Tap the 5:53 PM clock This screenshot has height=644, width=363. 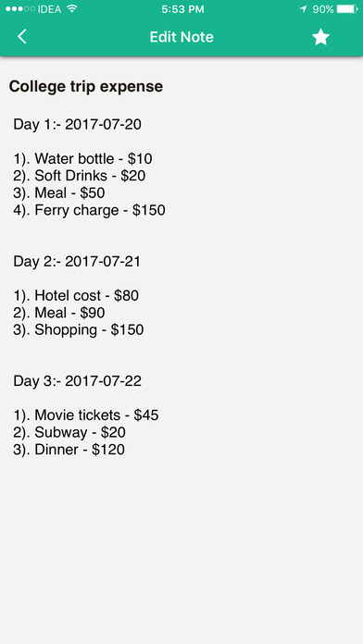[x=182, y=9]
